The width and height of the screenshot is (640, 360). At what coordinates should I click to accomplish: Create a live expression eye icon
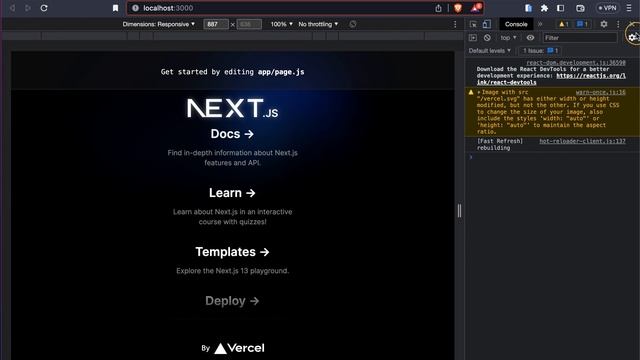pyautogui.click(x=530, y=38)
